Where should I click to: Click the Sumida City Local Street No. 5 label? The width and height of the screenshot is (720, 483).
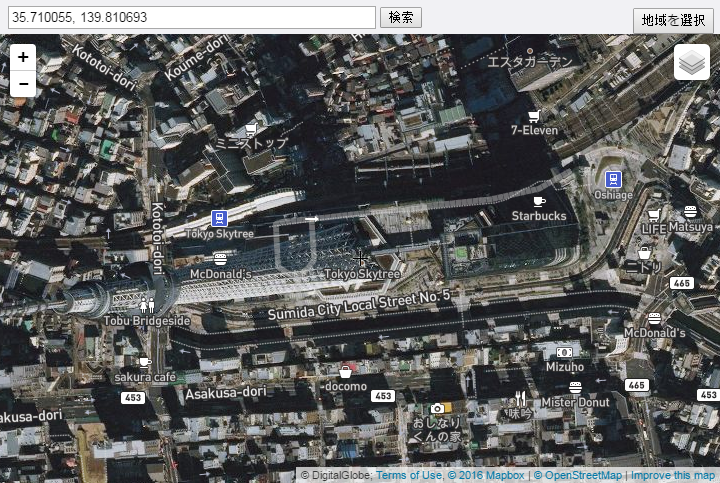pyautogui.click(x=359, y=305)
